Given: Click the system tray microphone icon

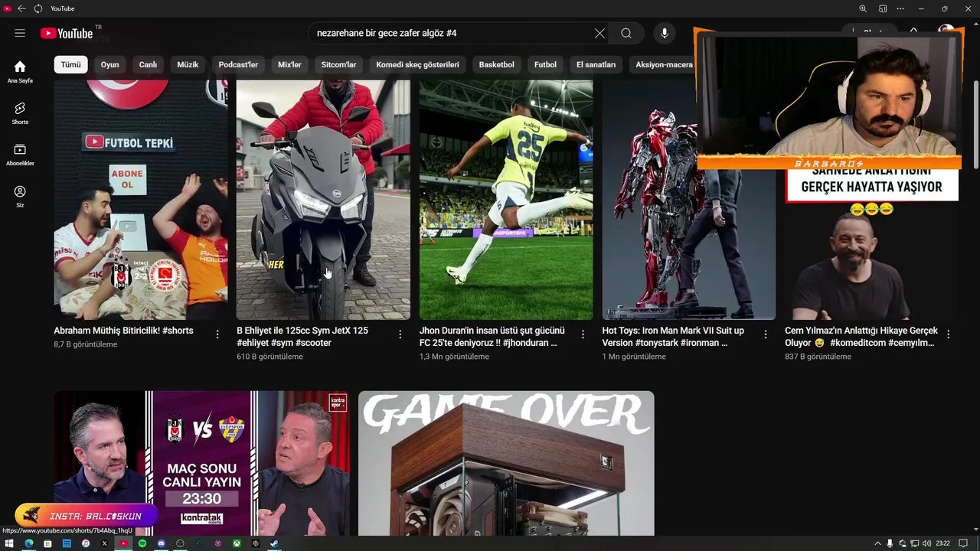Looking at the screenshot, I should click(890, 543).
